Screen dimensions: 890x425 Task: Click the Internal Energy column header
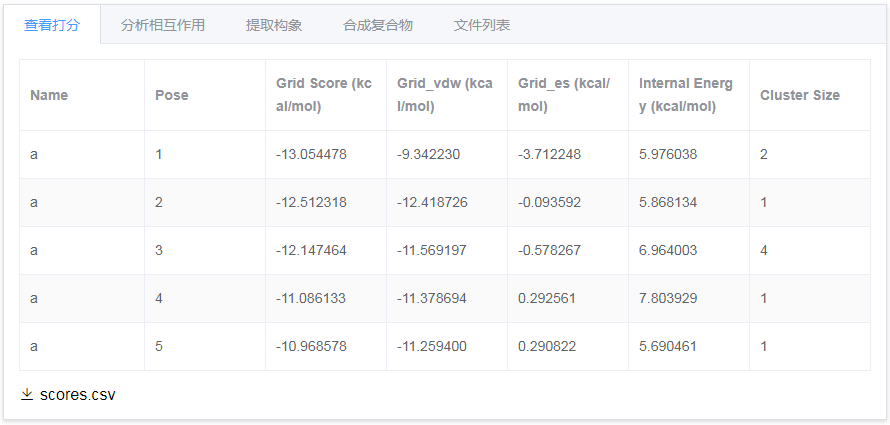coord(686,95)
